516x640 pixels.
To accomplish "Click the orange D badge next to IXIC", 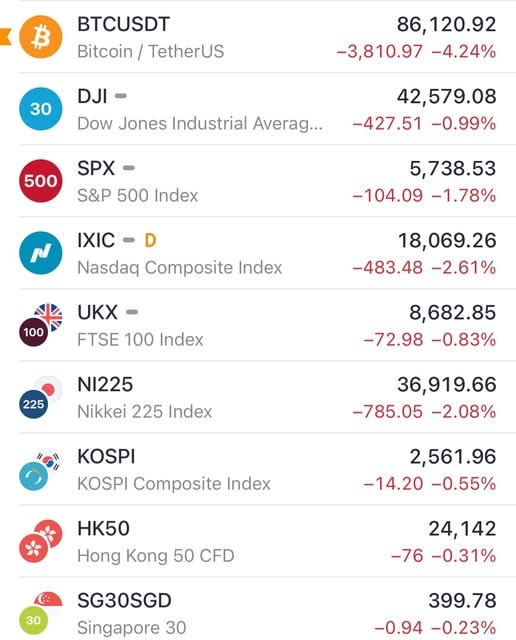I will click(150, 240).
